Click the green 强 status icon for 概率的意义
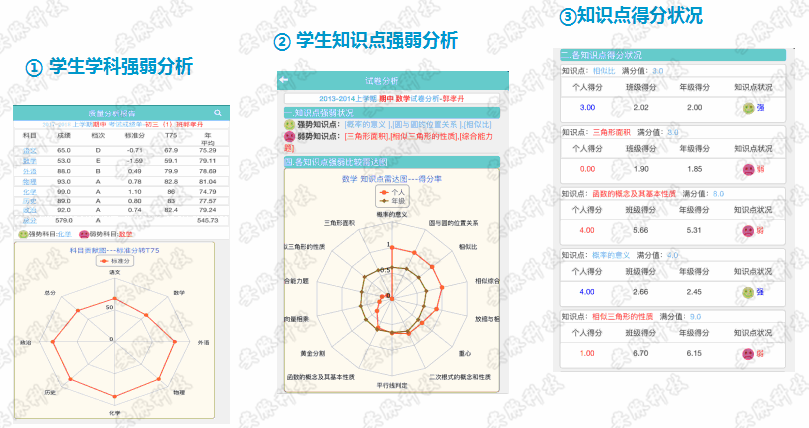The width and height of the screenshot is (809, 428). click(748, 291)
